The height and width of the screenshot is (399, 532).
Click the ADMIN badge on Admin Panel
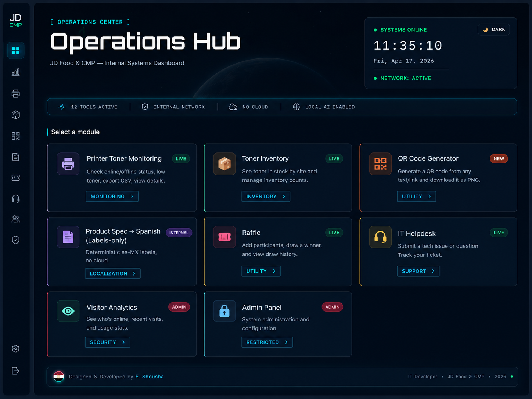(332, 307)
